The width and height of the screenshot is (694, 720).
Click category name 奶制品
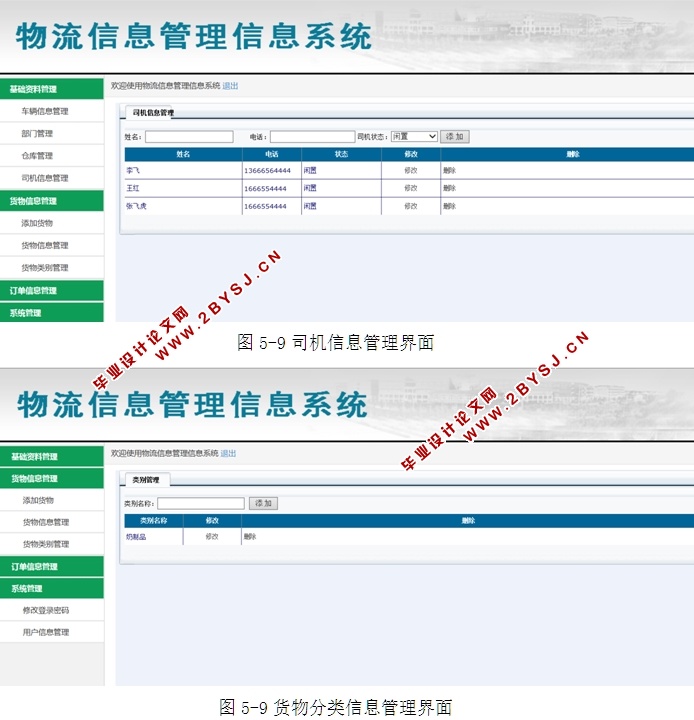click(x=136, y=536)
